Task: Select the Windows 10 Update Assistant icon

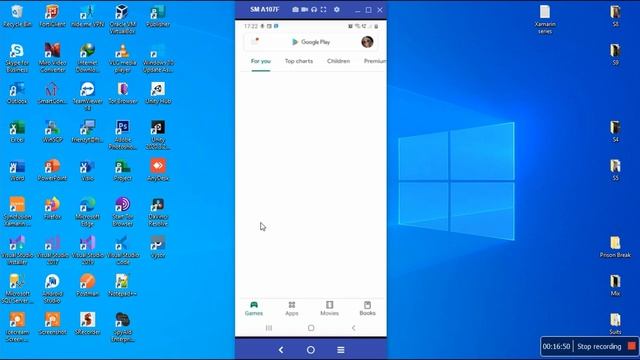Action: click(x=158, y=58)
